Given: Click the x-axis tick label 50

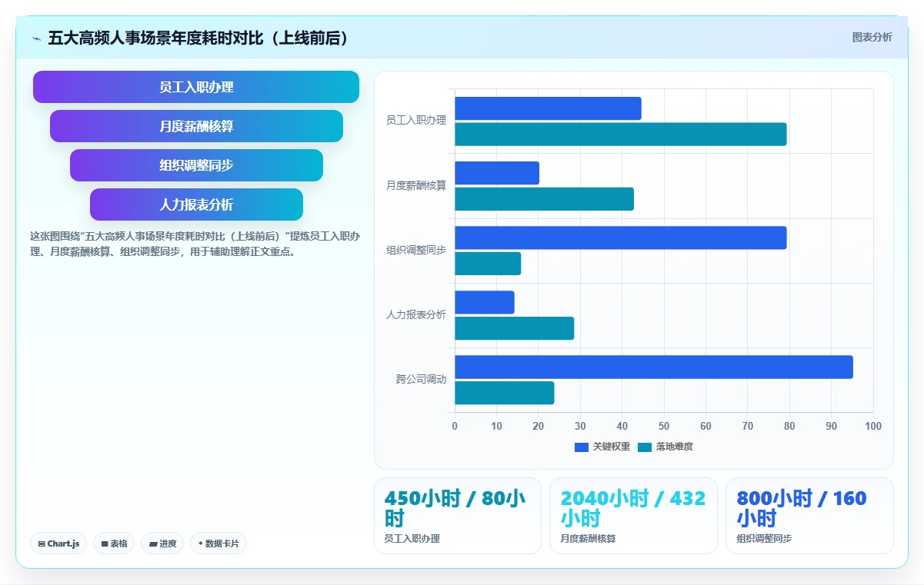Looking at the screenshot, I should (x=664, y=426).
